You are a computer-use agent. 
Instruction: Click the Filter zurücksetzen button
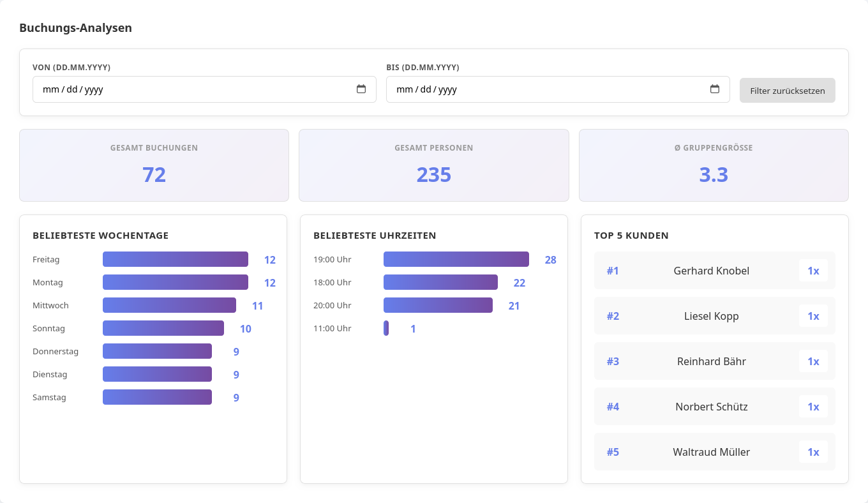[787, 90]
